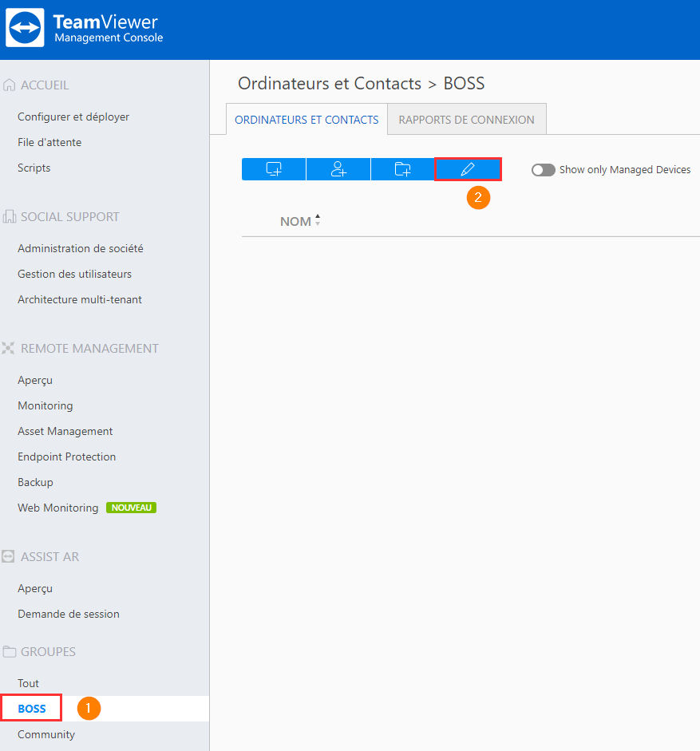Image resolution: width=700 pixels, height=751 pixels.
Task: Click the add group folder button
Action: tap(402, 169)
